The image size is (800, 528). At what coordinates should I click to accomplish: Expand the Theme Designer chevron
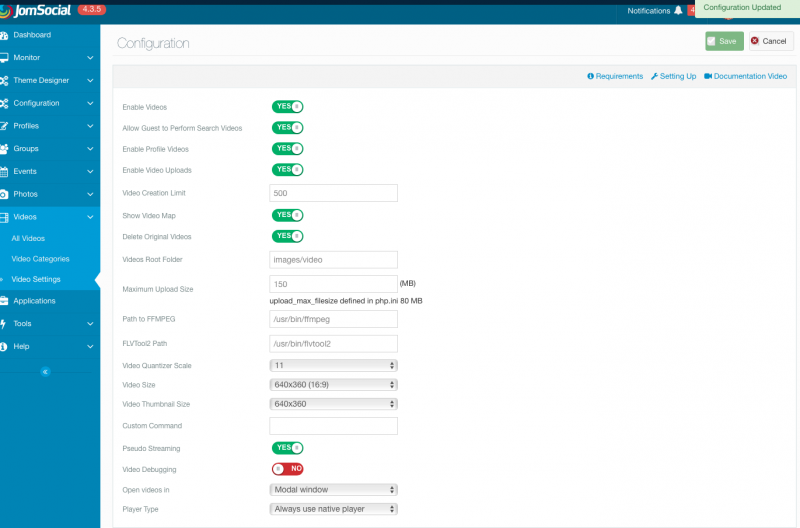coord(90,81)
